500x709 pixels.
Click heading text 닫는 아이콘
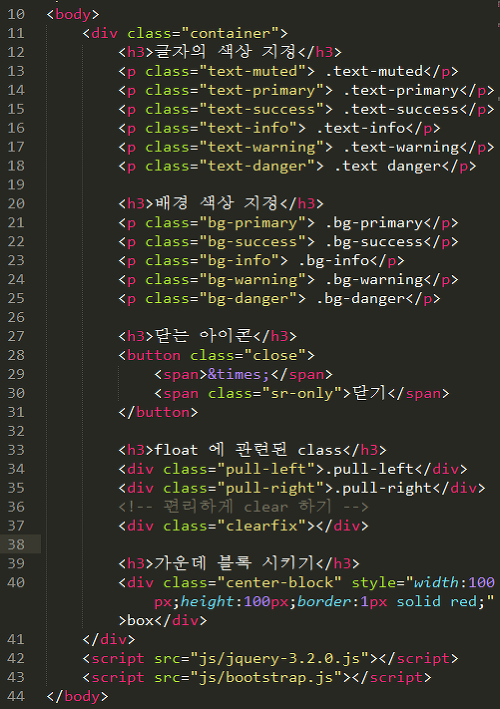tap(203, 336)
